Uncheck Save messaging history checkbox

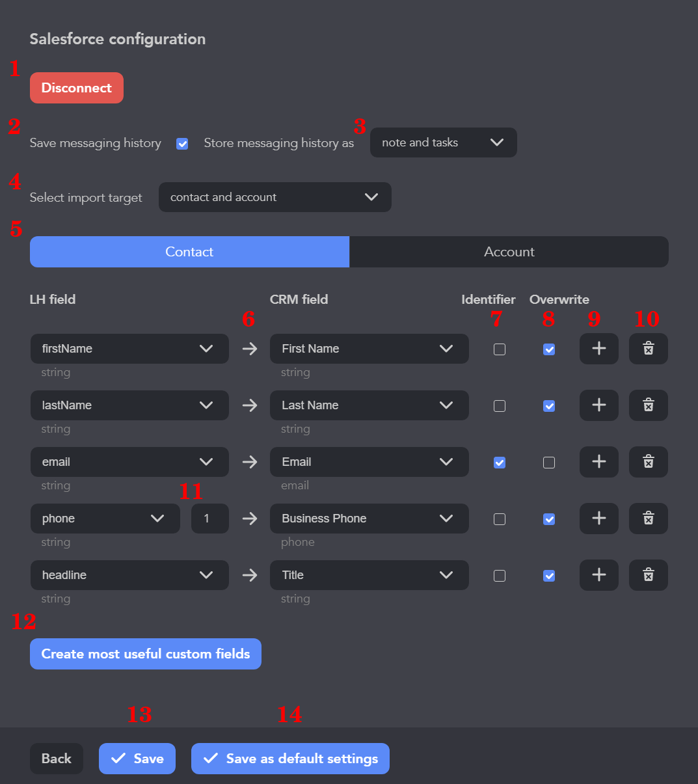(182, 144)
